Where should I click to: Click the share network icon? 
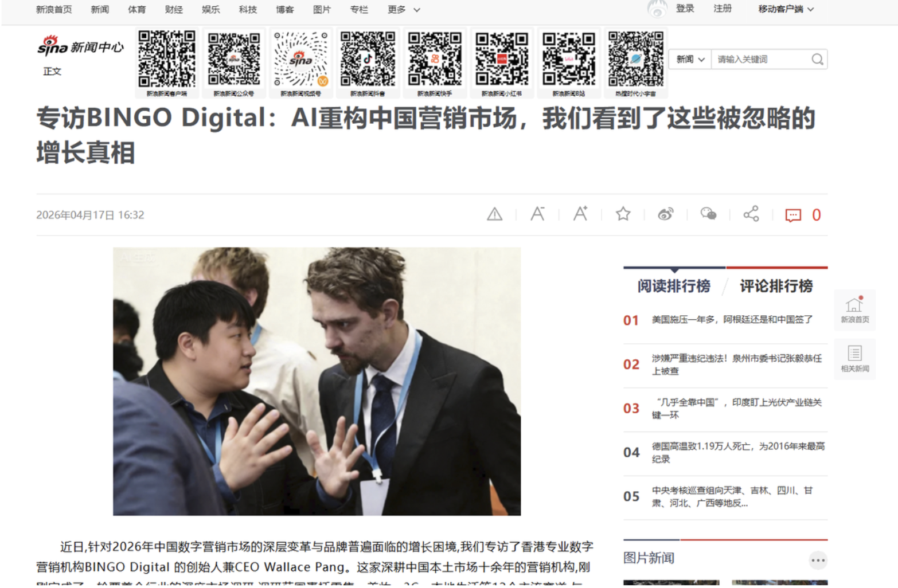[751, 214]
